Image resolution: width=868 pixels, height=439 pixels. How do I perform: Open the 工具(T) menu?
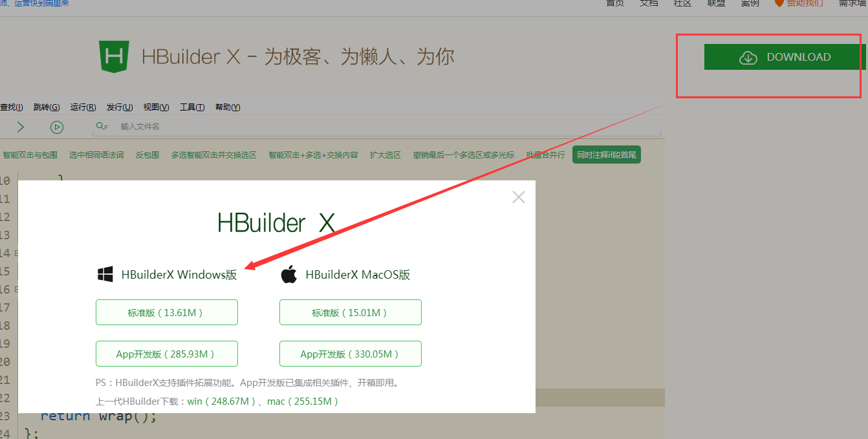pos(191,107)
